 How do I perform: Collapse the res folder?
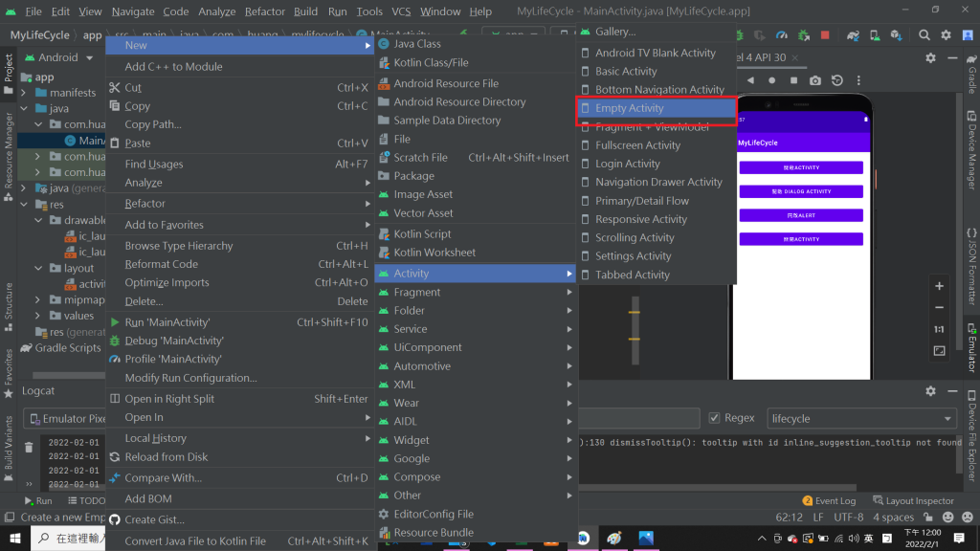[24, 205]
